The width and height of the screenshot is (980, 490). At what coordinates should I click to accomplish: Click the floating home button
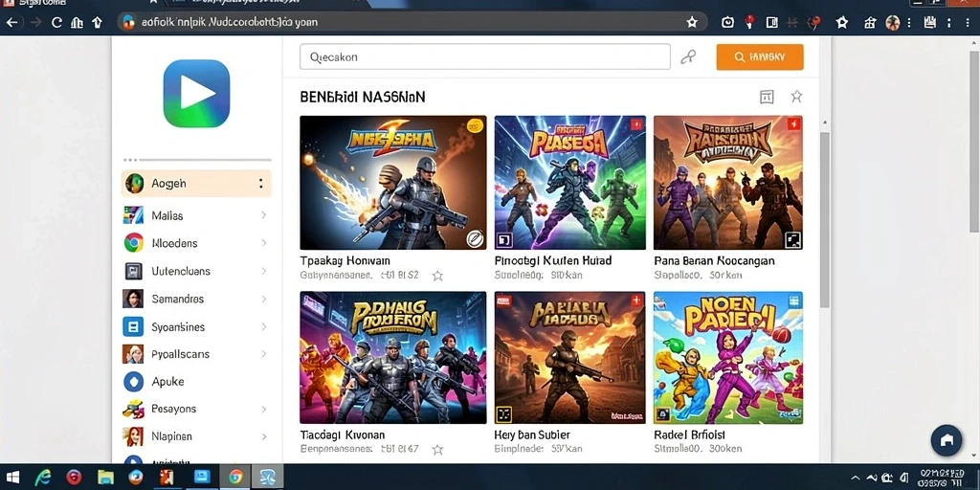pos(947,440)
